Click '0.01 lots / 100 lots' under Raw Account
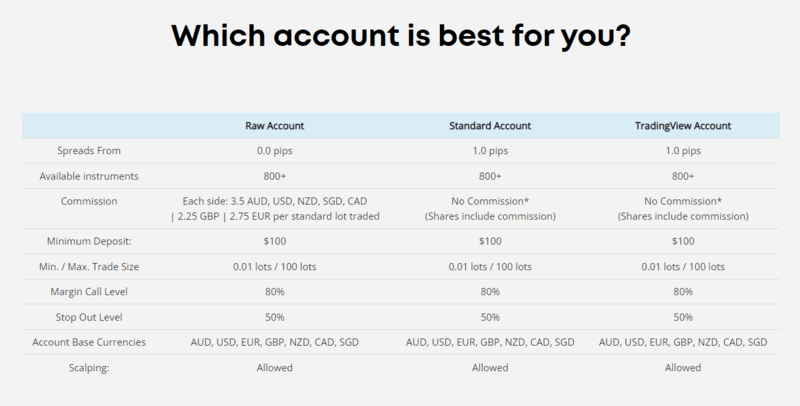Image resolution: width=800 pixels, height=406 pixels. pyautogui.click(x=274, y=266)
